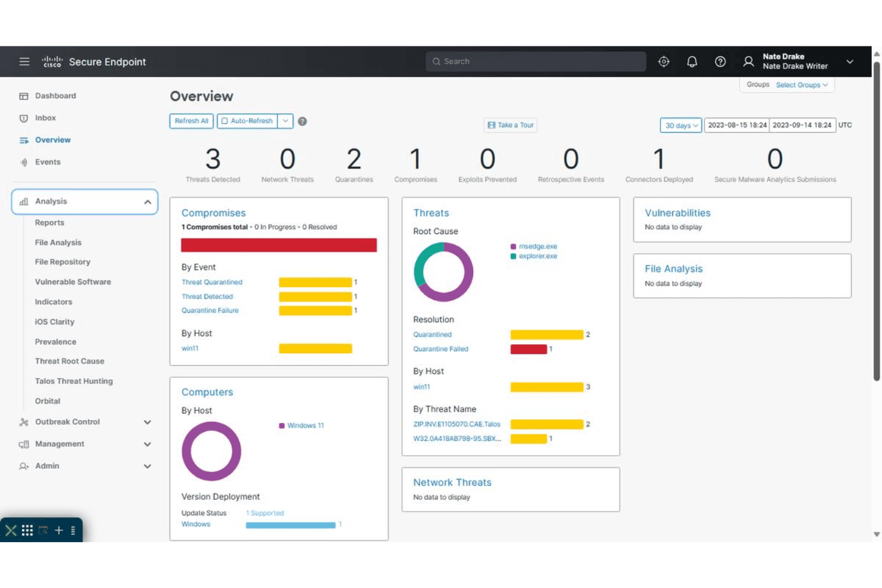Click the Inbox shield icon in sidebar
The width and height of the screenshot is (882, 588).
[24, 118]
